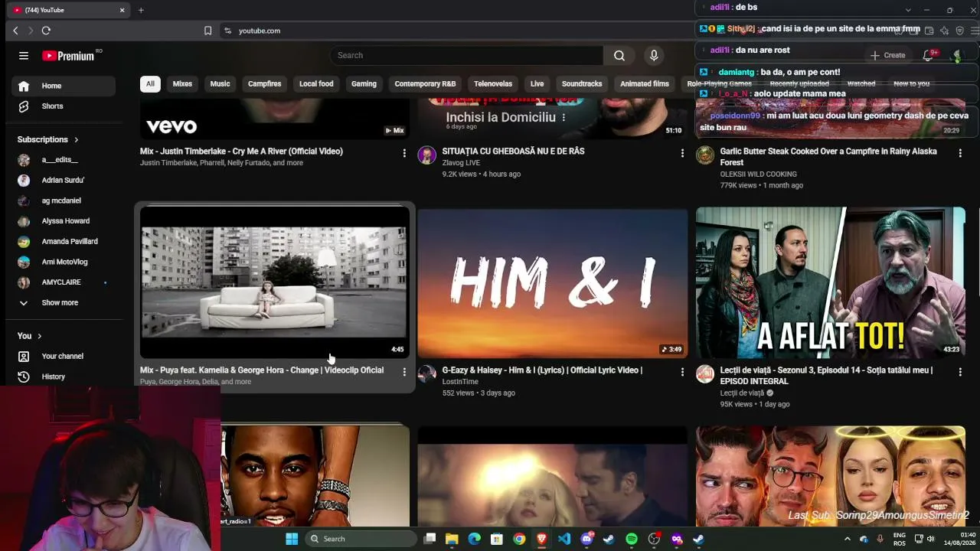This screenshot has width=980, height=551.
Task: Select the Music filter chip
Action: [220, 83]
